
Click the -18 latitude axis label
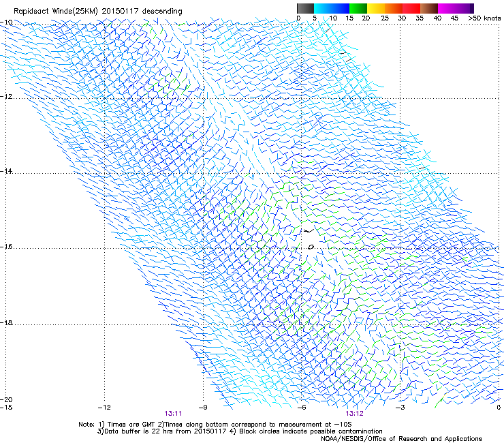[6, 322]
